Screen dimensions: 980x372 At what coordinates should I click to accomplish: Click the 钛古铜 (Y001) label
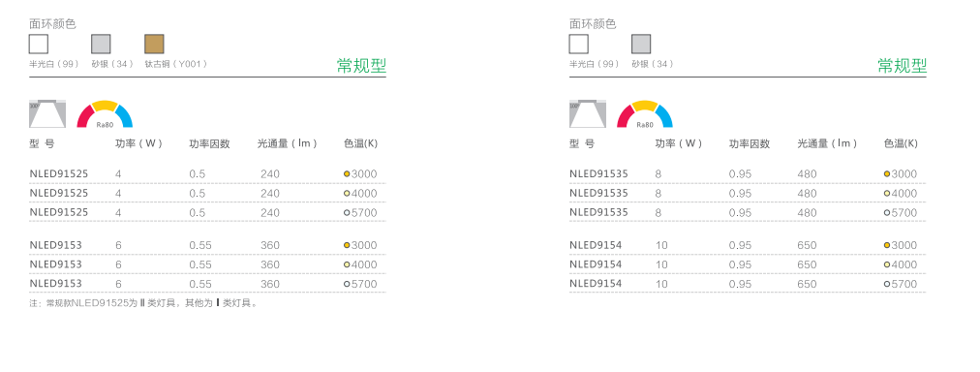(175, 64)
